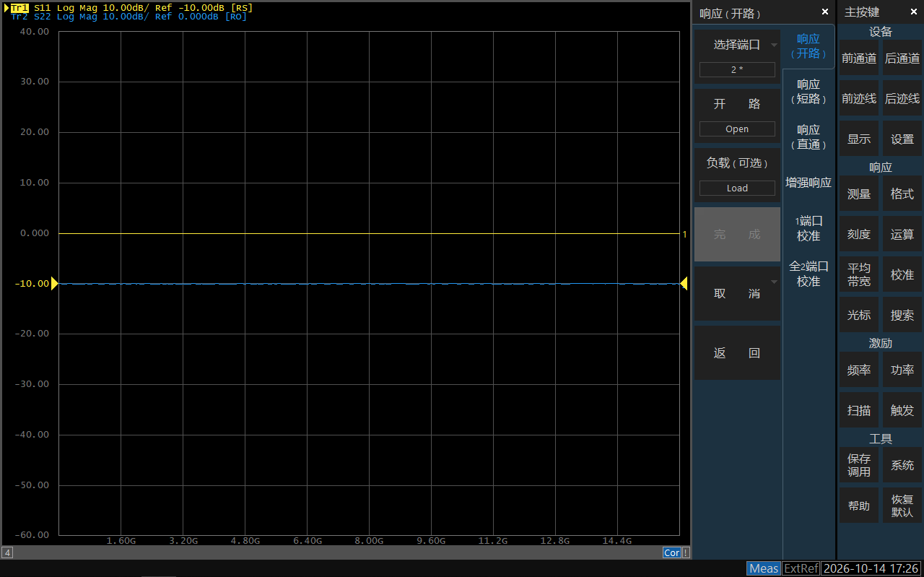Click the 恢复默认 button
Viewport: 924px width, 577px height.
902,506
